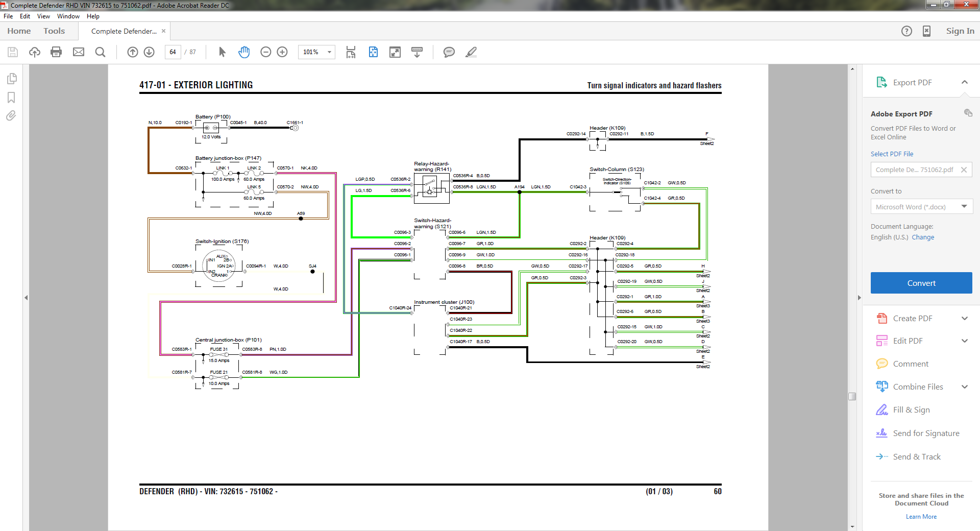Click the Select PDF File link
980x531 pixels.
click(x=892, y=154)
